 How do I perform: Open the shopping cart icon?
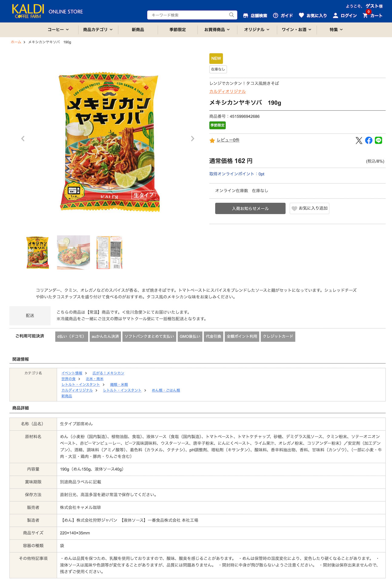pyautogui.click(x=366, y=15)
